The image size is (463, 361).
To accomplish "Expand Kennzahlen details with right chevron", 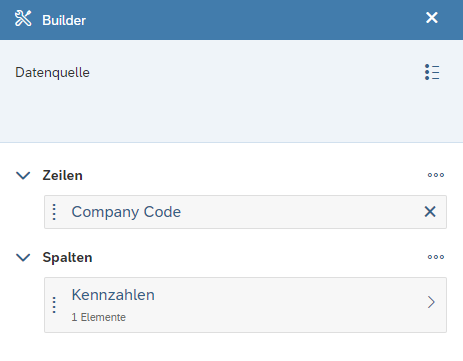I will tap(431, 302).
